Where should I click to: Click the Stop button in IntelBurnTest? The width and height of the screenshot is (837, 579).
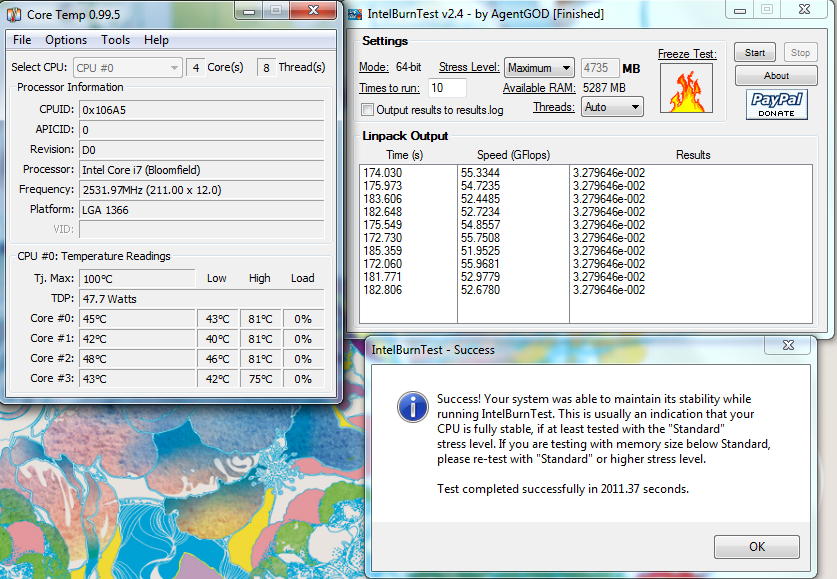click(x=800, y=53)
